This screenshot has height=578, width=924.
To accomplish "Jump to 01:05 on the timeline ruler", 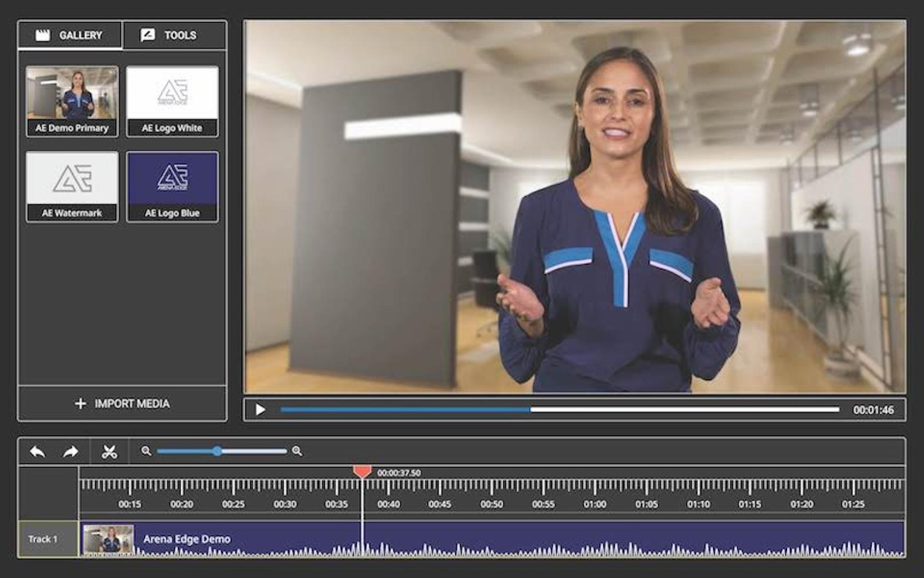I will tap(647, 504).
